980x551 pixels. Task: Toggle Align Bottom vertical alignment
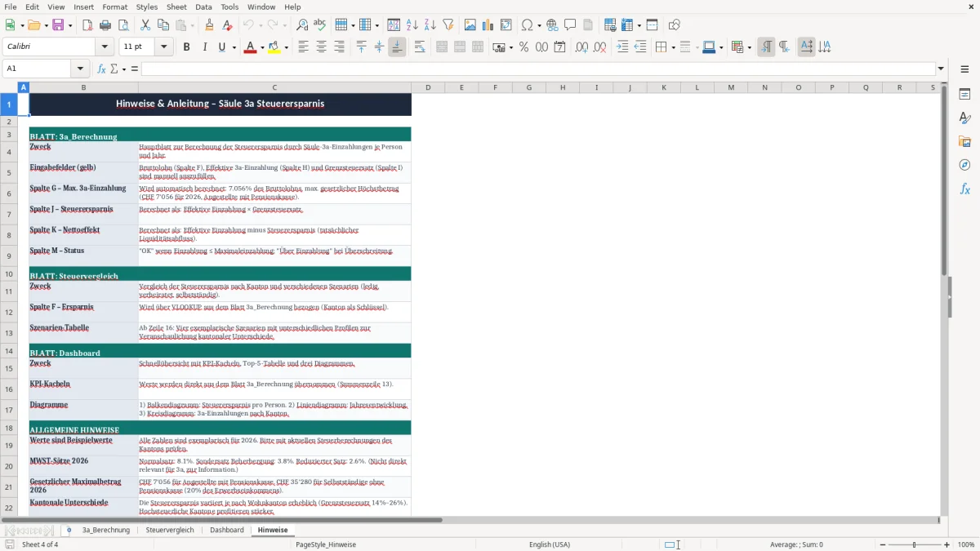tap(397, 47)
